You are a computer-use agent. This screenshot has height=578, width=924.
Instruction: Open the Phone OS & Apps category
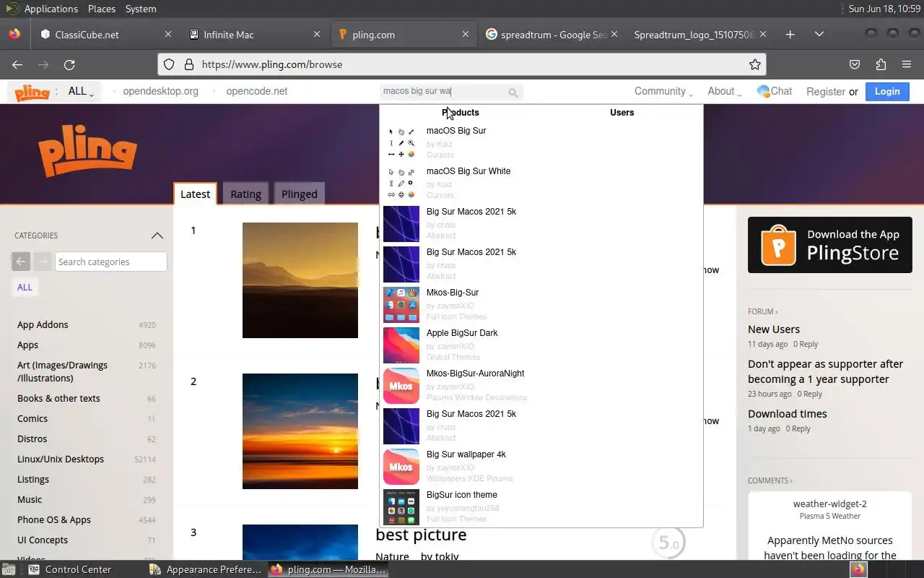pyautogui.click(x=54, y=519)
